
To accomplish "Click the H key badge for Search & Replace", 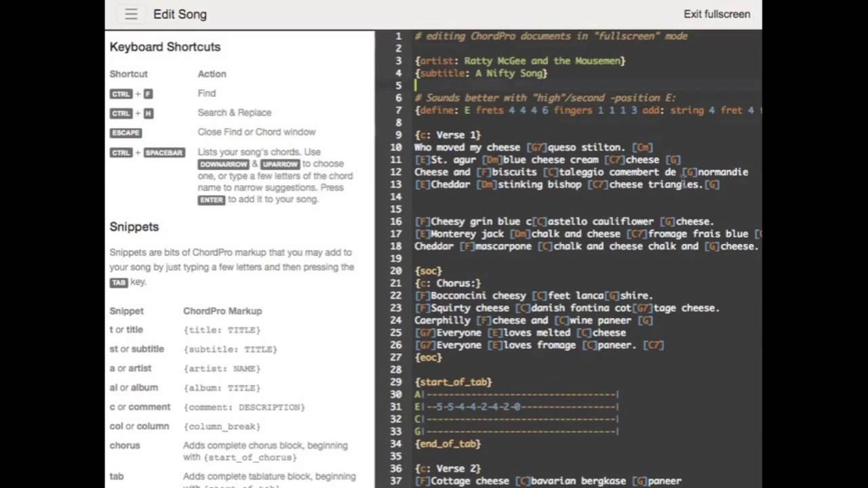I will pyautogui.click(x=149, y=113).
